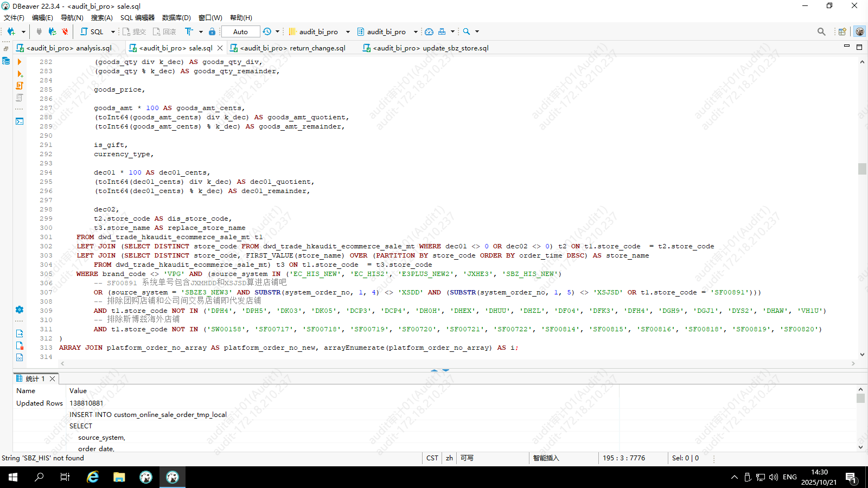Click the disconnect plug icon in toolbar
Screen dimensions: 868x488
click(65, 32)
